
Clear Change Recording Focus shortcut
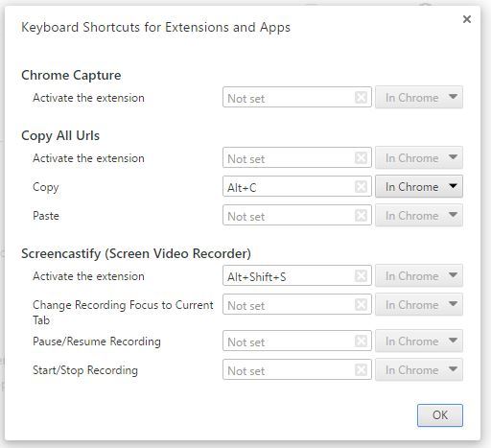361,304
